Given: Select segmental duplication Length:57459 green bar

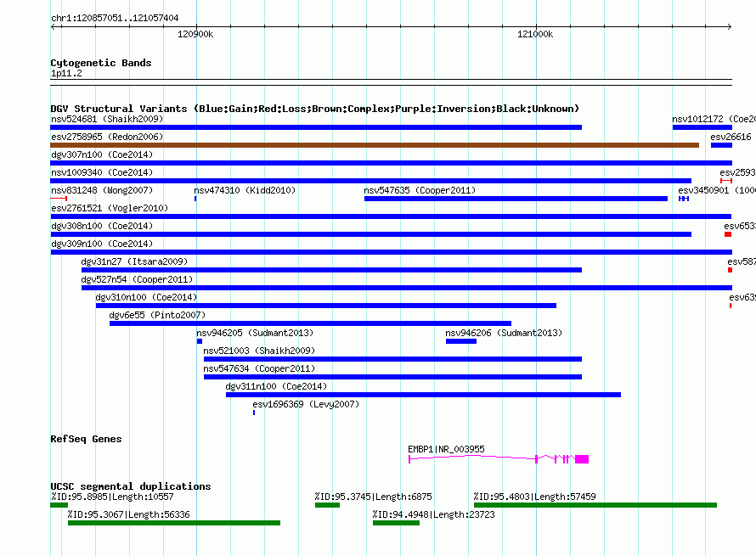Looking at the screenshot, I should pos(595,505).
